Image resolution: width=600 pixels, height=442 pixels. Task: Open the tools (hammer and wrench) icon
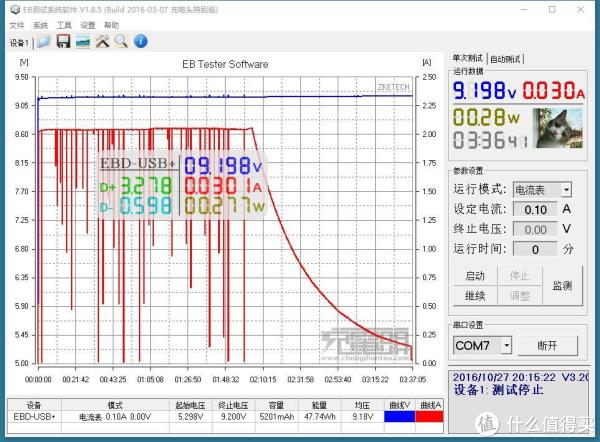(x=102, y=41)
